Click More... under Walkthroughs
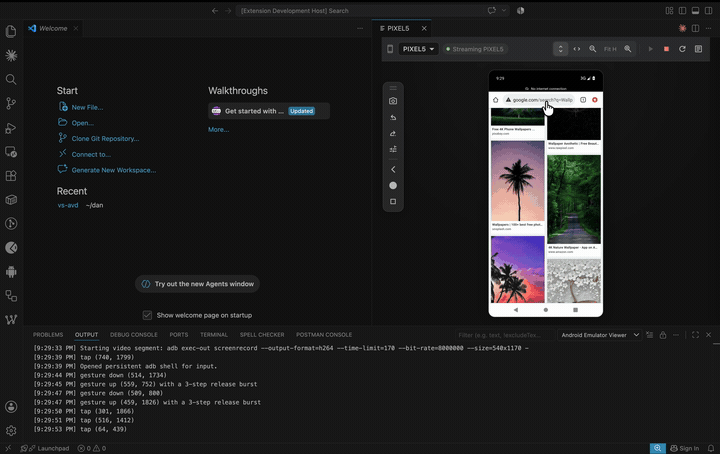720x454 pixels. [x=219, y=129]
